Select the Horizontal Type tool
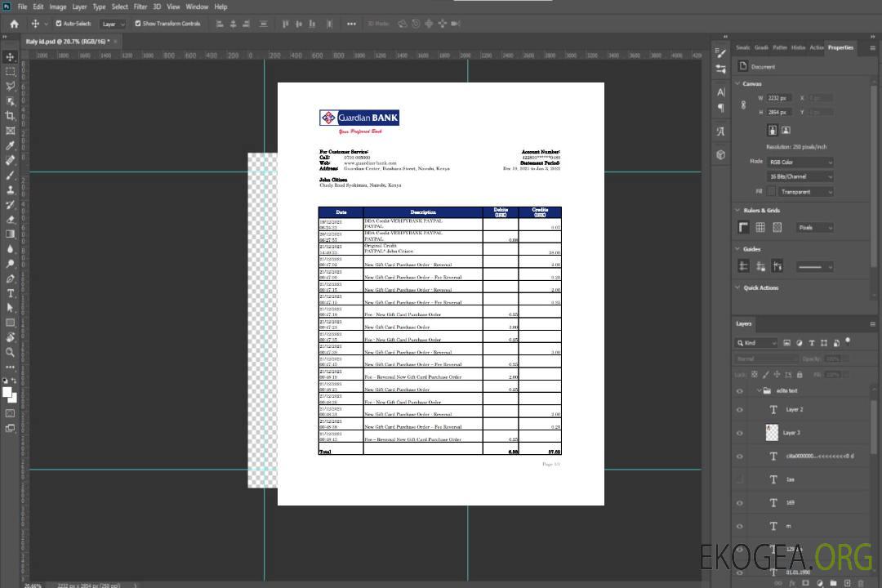Viewport: 882px width, 588px height. click(10, 293)
